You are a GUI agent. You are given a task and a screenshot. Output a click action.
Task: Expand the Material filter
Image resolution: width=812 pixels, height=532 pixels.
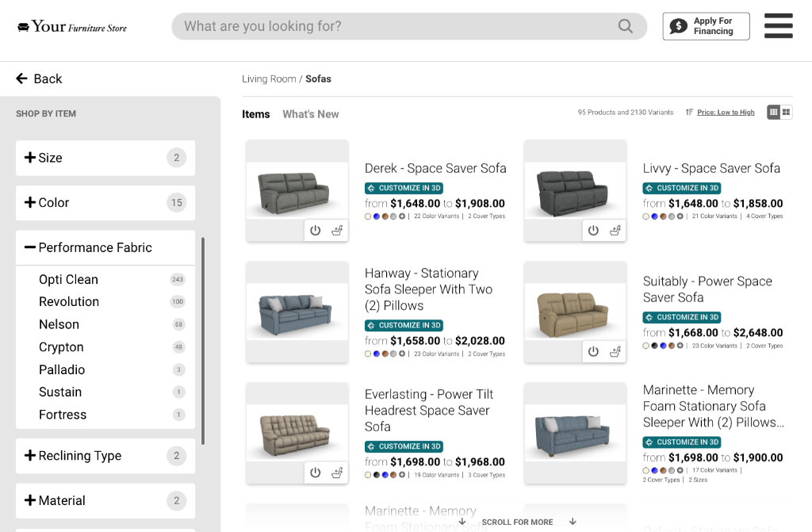(105, 501)
